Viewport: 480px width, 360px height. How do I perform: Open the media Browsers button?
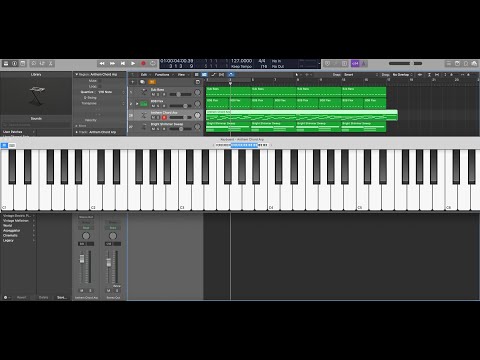click(474, 63)
